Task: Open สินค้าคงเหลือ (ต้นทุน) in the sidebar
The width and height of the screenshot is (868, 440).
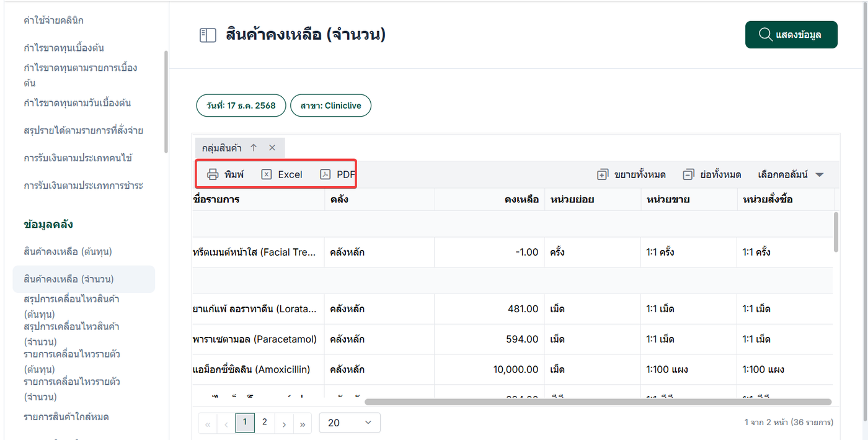Action: pyautogui.click(x=68, y=251)
